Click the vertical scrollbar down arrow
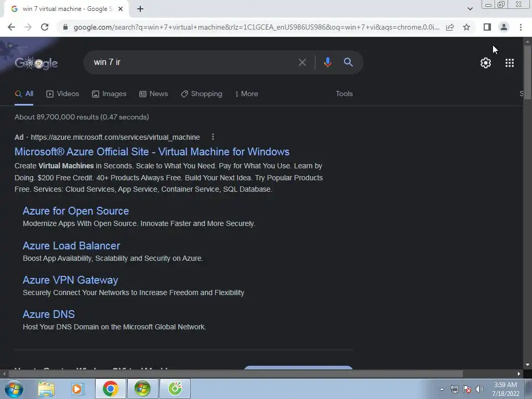Viewport: 532px width, 399px height. pyautogui.click(x=527, y=365)
